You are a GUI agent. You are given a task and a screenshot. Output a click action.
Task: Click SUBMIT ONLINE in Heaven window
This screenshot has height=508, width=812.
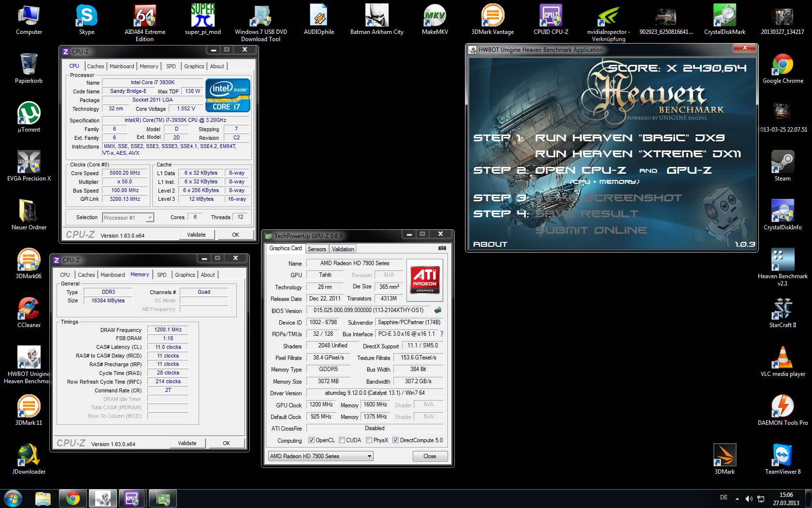coord(591,230)
